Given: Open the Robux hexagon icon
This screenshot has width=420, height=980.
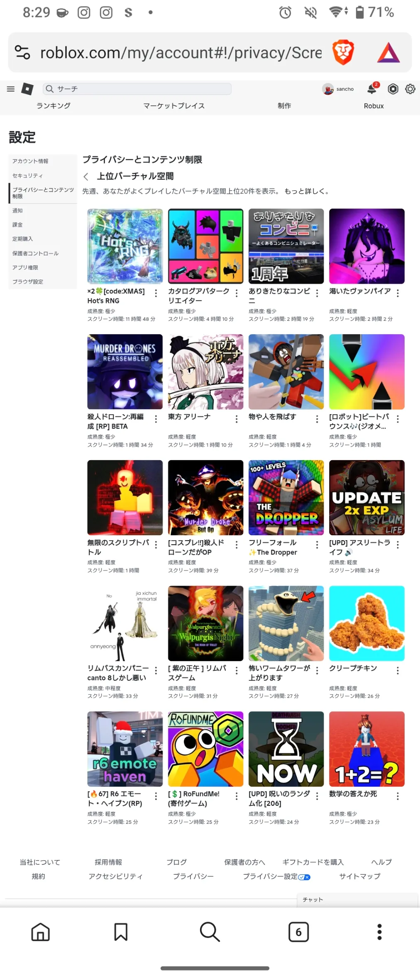Looking at the screenshot, I should click(x=393, y=89).
